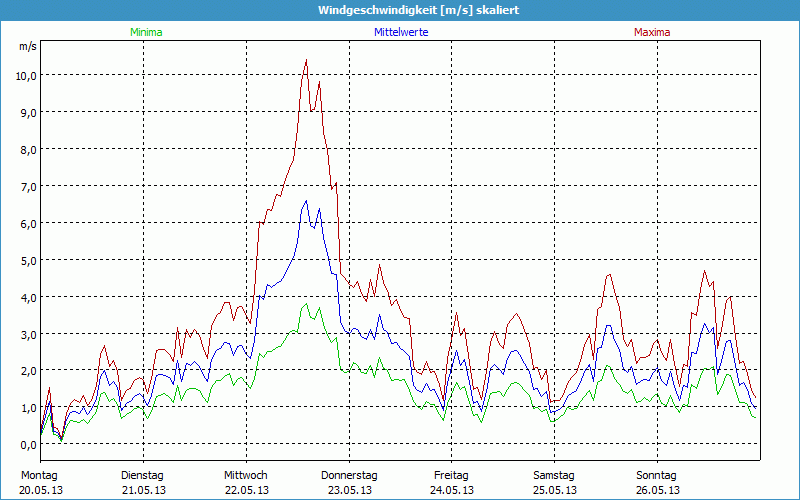Image resolution: width=800 pixels, height=500 pixels.
Task: Click the 21.05.13 date label
Action: click(x=144, y=490)
